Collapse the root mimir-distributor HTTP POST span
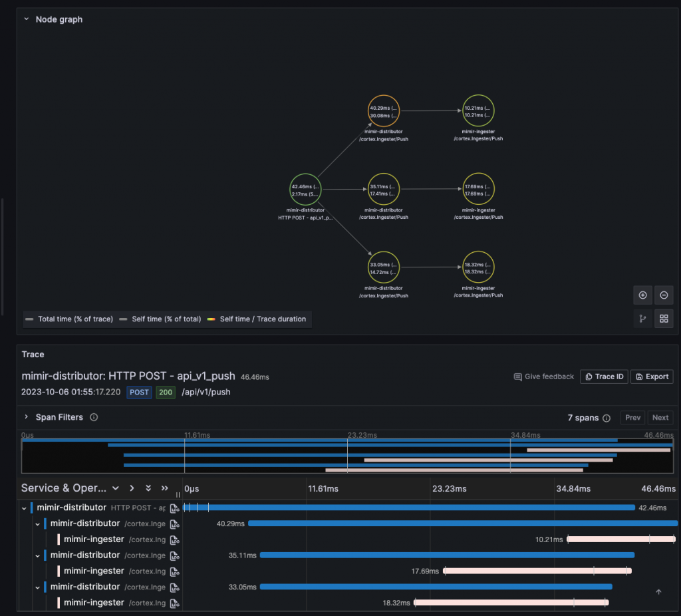 [x=25, y=508]
